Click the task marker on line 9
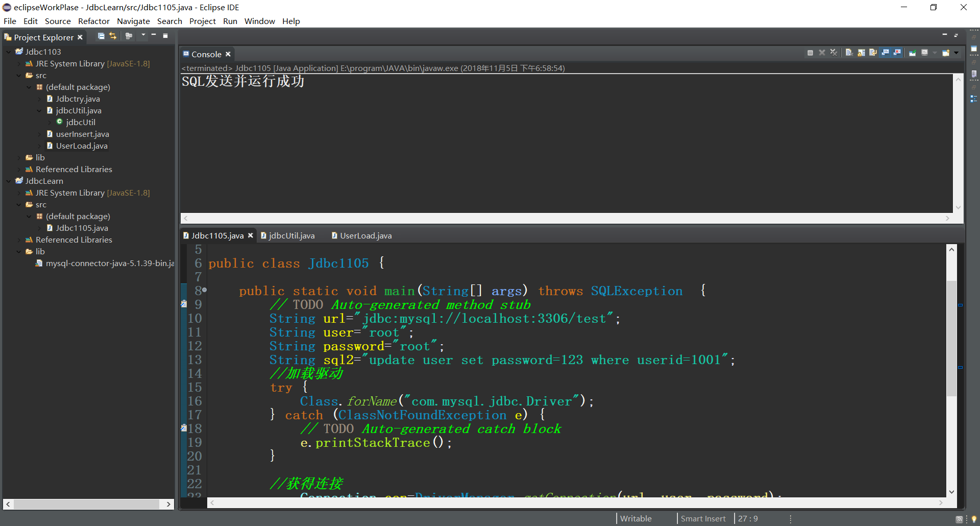The image size is (980, 526). click(184, 304)
